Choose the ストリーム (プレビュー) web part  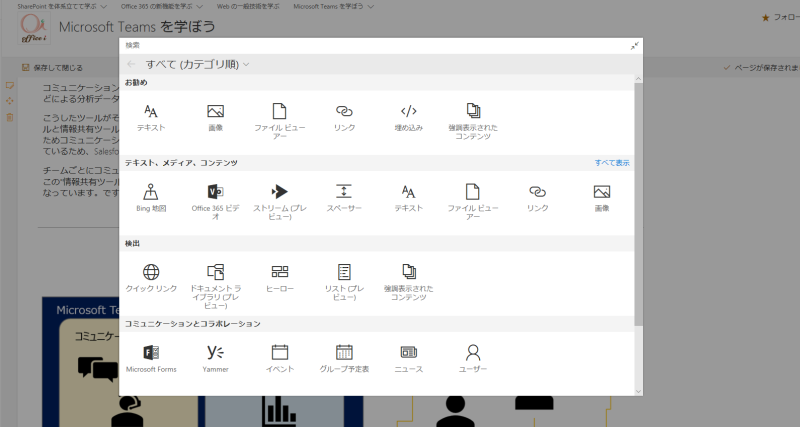click(x=280, y=202)
